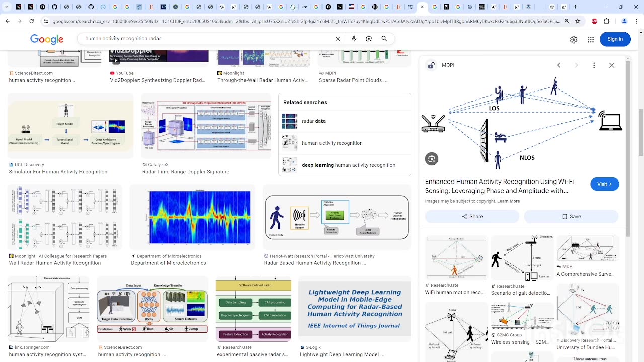644x362 pixels.
Task: Open UCL Discovery simulator image result
Action: pos(70,126)
